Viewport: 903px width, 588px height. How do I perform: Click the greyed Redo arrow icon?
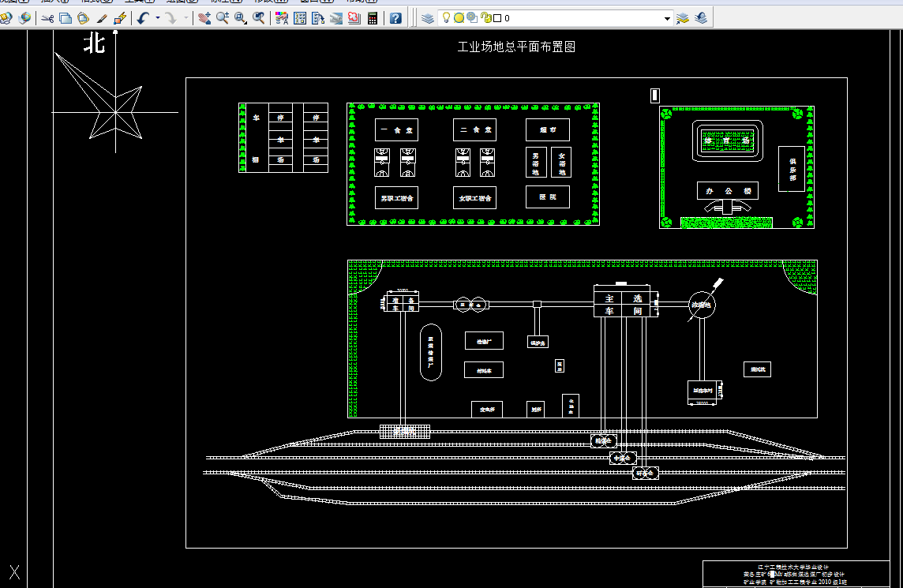coord(171,18)
